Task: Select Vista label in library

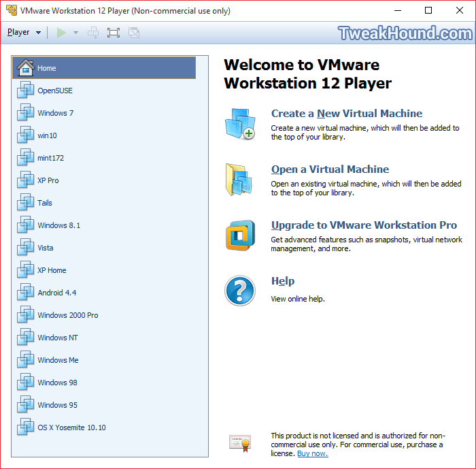Action: (46, 248)
